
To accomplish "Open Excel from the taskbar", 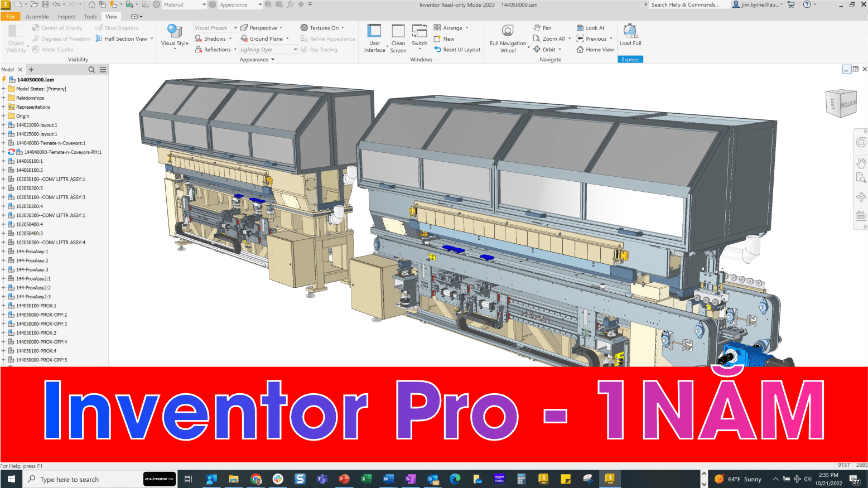I will (x=366, y=479).
